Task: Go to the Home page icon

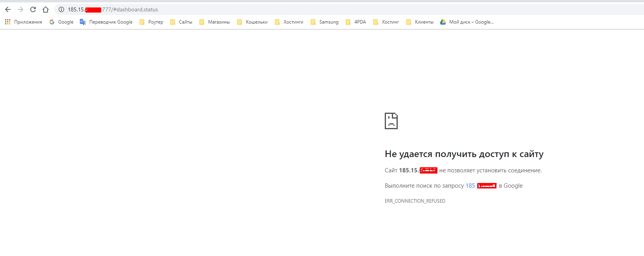Action: (46, 9)
